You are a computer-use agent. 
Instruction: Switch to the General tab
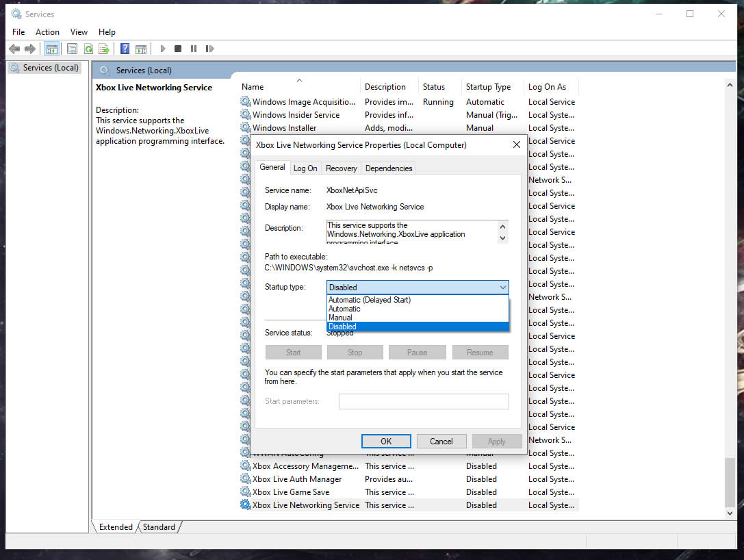coord(272,167)
